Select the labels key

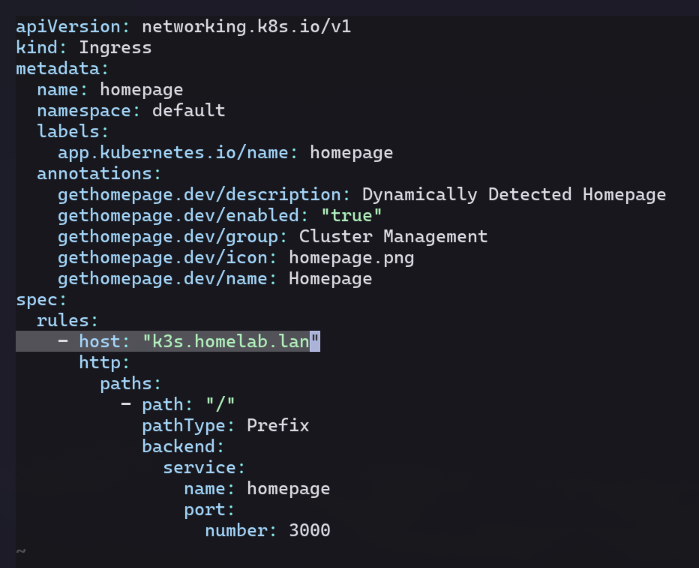[x=72, y=131]
